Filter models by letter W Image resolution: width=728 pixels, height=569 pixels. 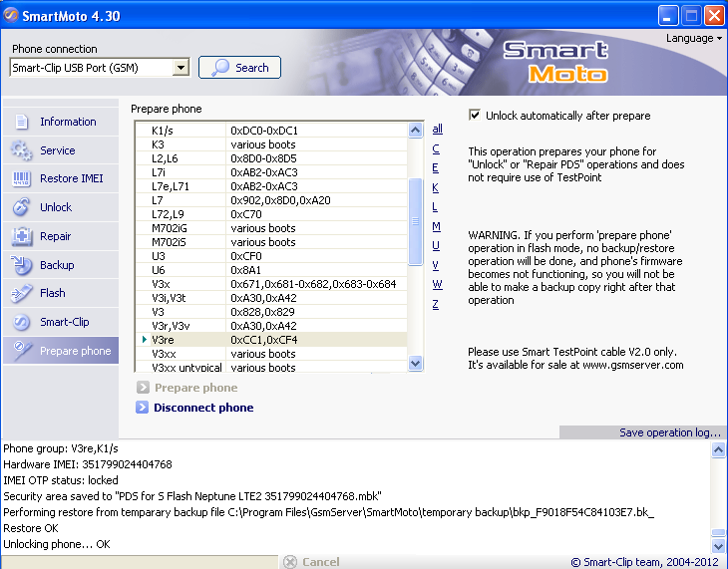(437, 285)
